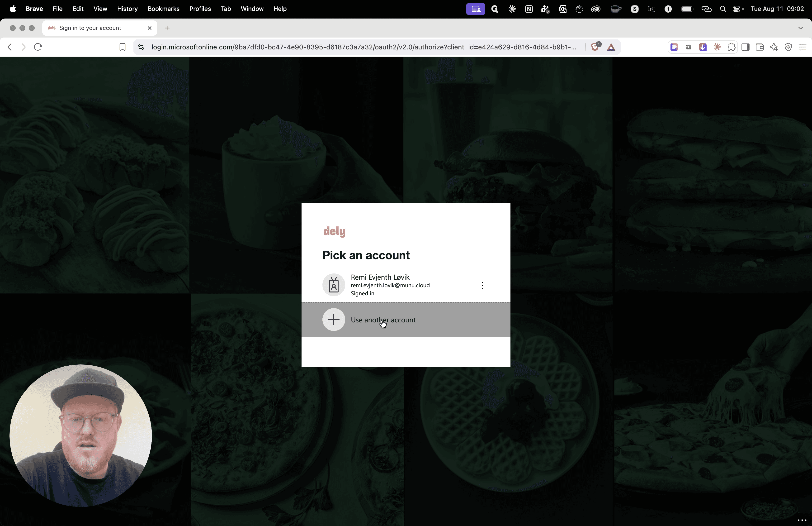Open the Apple menu
The height and width of the screenshot is (526, 812).
(x=13, y=9)
